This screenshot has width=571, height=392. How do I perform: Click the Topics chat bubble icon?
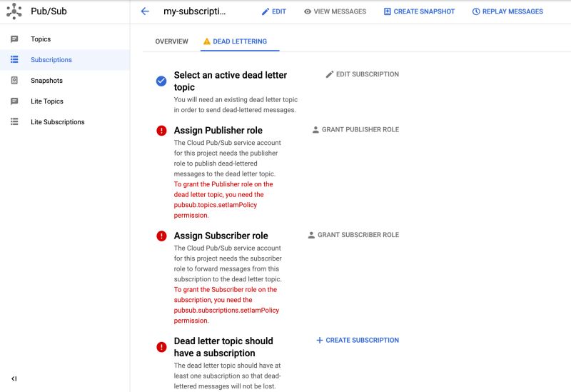click(x=14, y=39)
